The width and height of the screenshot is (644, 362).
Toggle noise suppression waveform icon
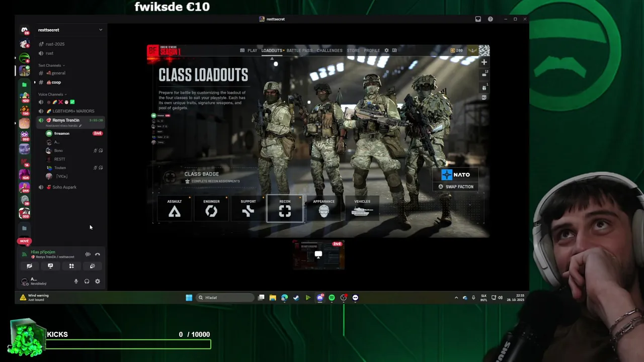click(x=88, y=254)
